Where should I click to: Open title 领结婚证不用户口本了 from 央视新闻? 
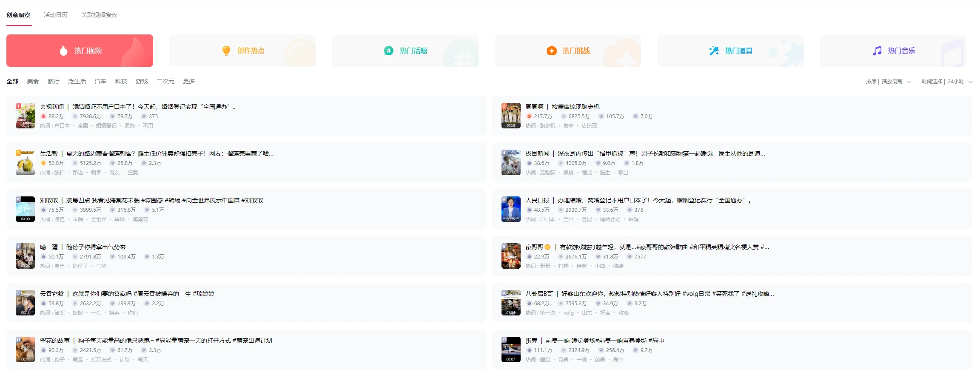click(154, 107)
